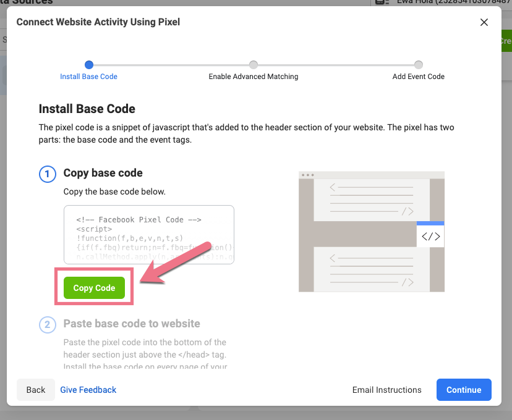Click the top lines panel of website illustration
This screenshot has width=512, height=420.
coord(371,199)
